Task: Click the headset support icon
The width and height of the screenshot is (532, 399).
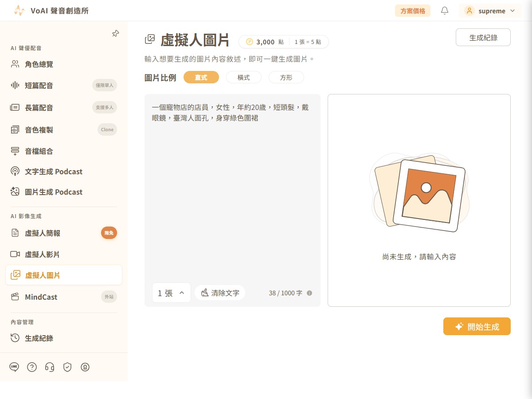Action: click(x=50, y=367)
